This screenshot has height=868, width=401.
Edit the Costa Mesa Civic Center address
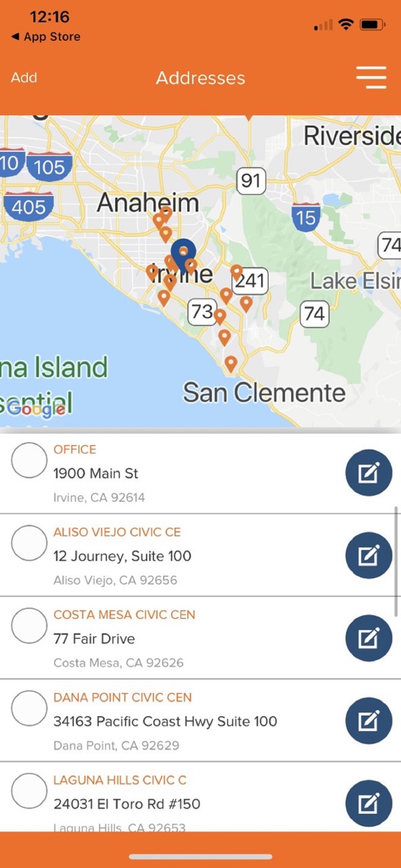coord(368,638)
